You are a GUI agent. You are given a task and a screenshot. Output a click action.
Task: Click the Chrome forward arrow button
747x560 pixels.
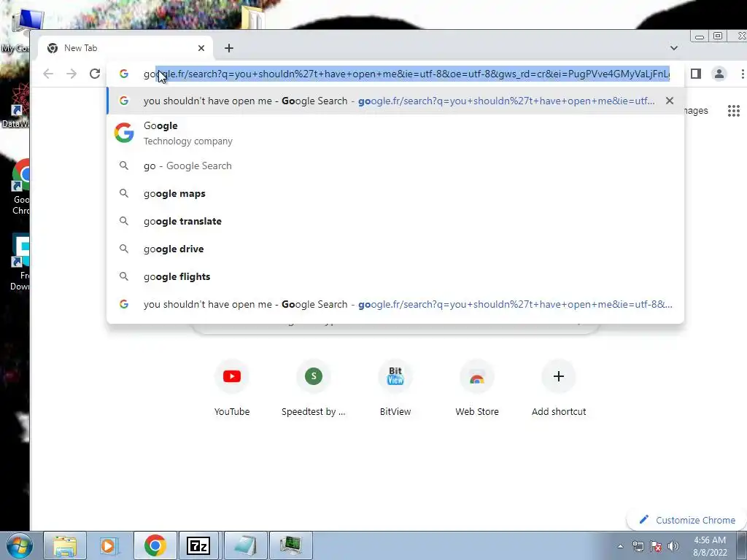click(x=71, y=74)
